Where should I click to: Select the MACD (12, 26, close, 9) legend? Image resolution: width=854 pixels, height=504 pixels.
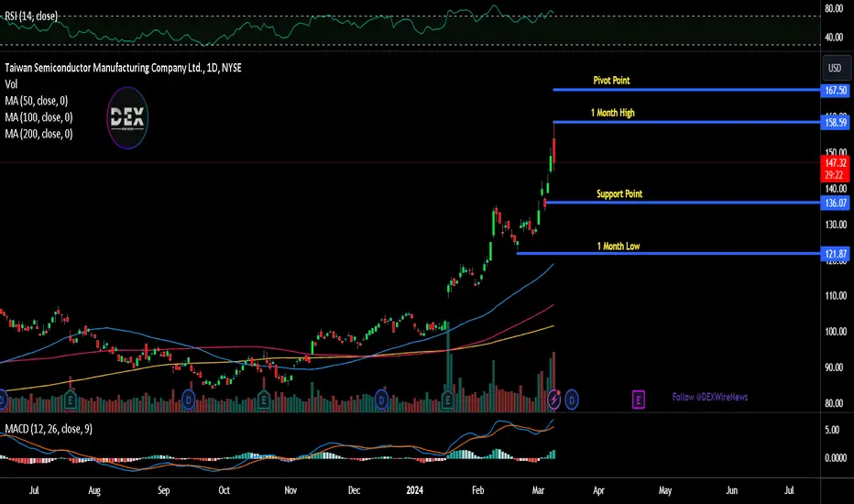49,429
